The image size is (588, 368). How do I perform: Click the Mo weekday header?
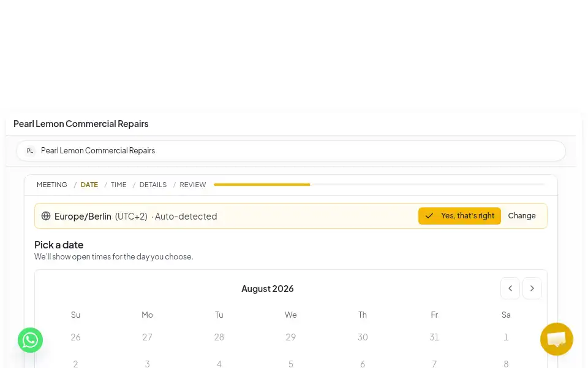click(x=147, y=315)
